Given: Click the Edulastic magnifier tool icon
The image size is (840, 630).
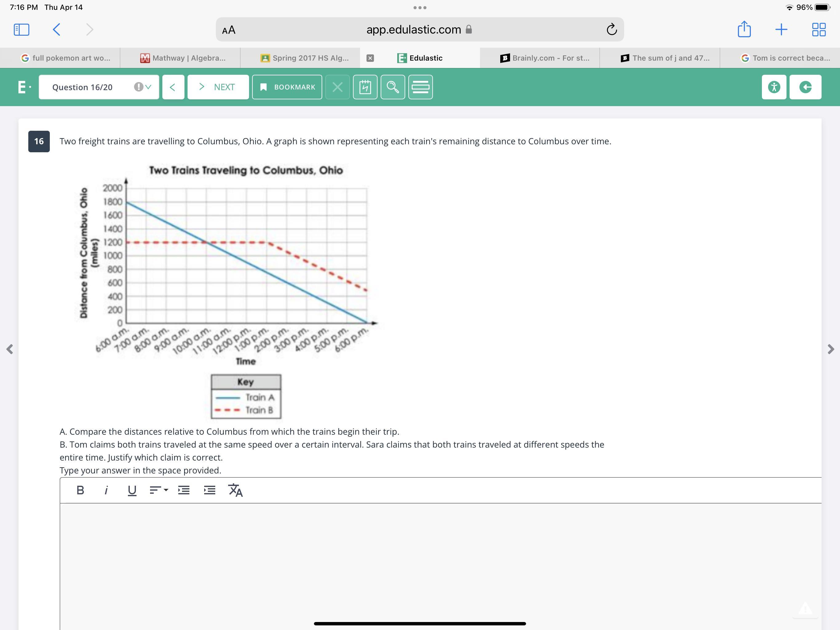Looking at the screenshot, I should [393, 87].
